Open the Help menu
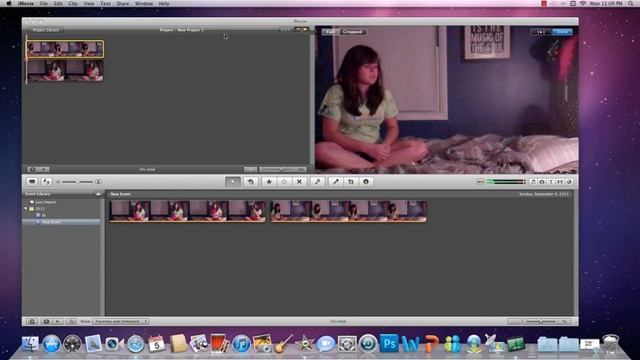 164,3
